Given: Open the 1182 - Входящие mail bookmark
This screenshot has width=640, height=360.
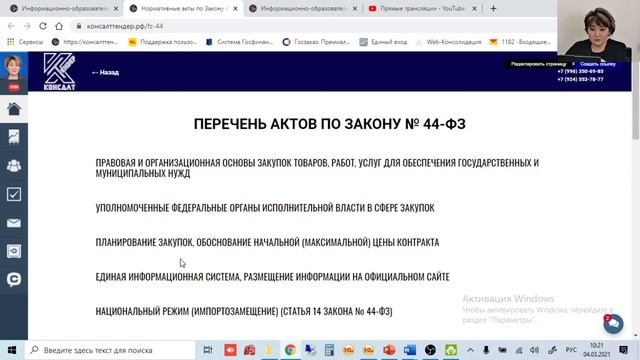Looking at the screenshot, I should pyautogui.click(x=521, y=42).
